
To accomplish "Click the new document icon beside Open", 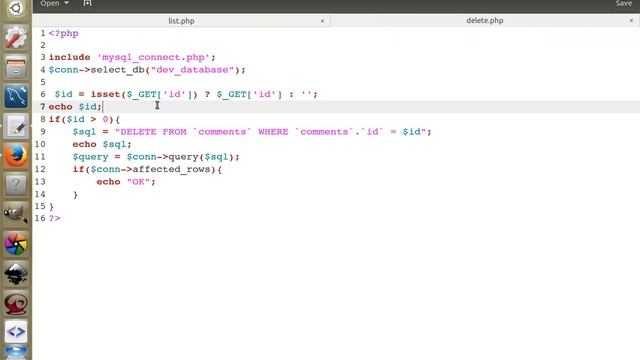I will pyautogui.click(x=87, y=3).
